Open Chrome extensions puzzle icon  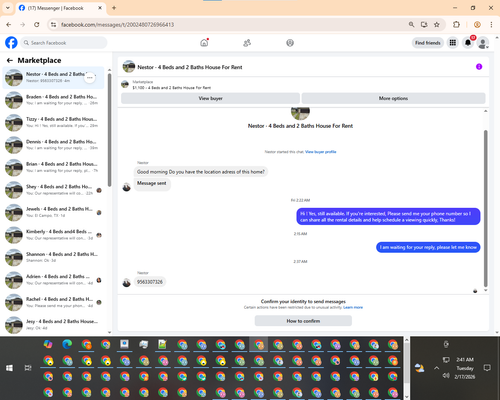pos(456,24)
